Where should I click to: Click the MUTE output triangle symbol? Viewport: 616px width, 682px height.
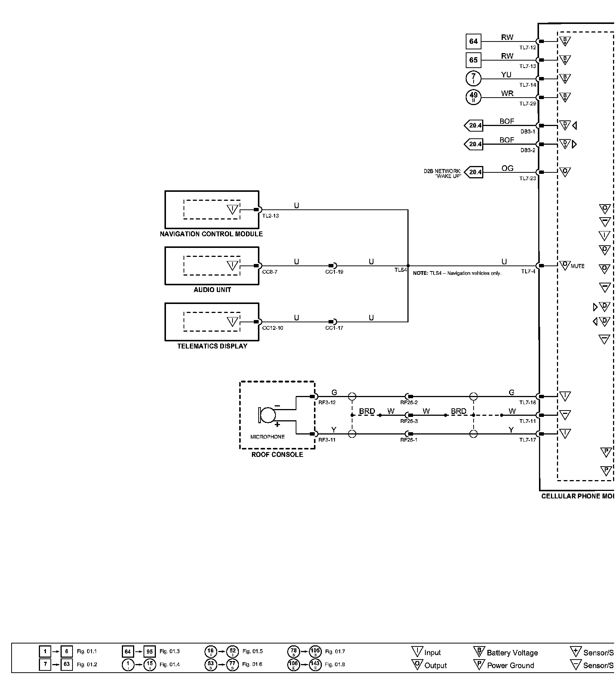click(565, 265)
